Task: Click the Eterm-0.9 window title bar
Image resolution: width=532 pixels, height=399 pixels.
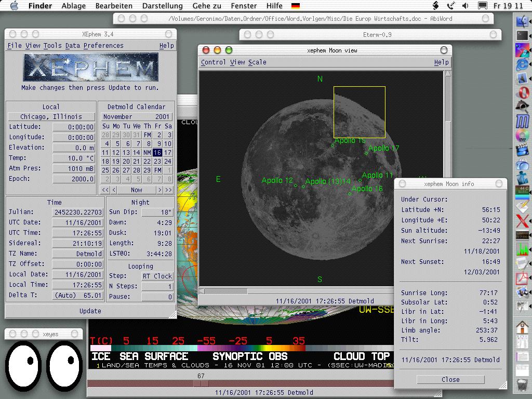Action: 370,34
